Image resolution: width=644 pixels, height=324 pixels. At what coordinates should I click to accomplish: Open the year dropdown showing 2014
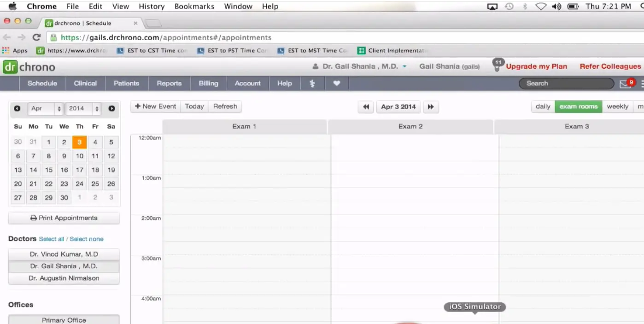point(83,109)
